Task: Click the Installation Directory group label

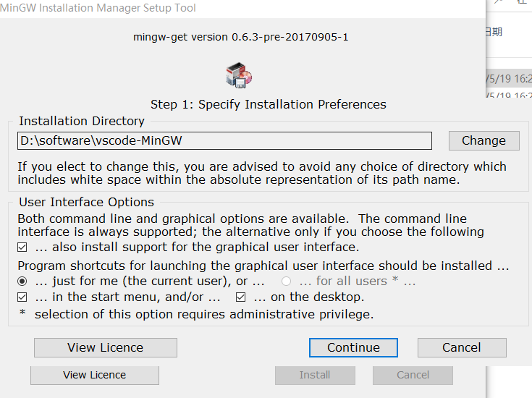Action: 82,122
